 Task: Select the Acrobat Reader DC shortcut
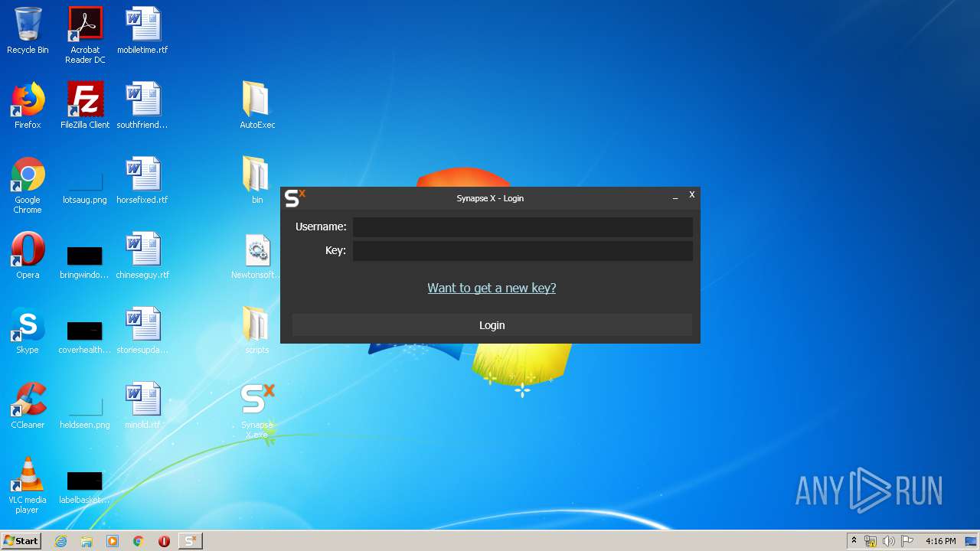(85, 35)
